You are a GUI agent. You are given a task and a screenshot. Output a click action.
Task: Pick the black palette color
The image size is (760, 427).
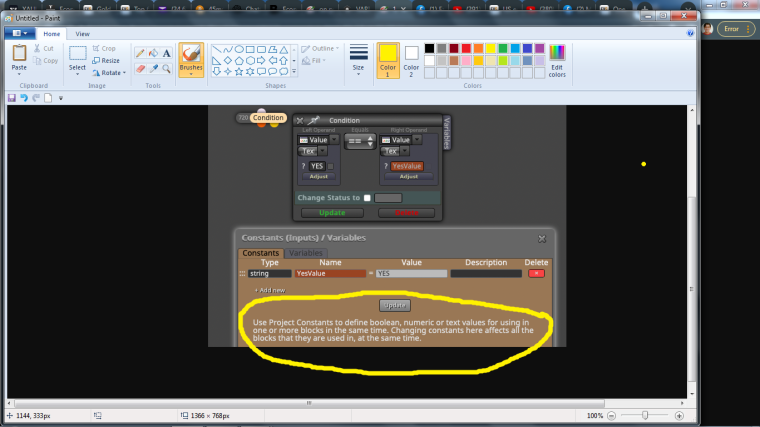point(429,48)
